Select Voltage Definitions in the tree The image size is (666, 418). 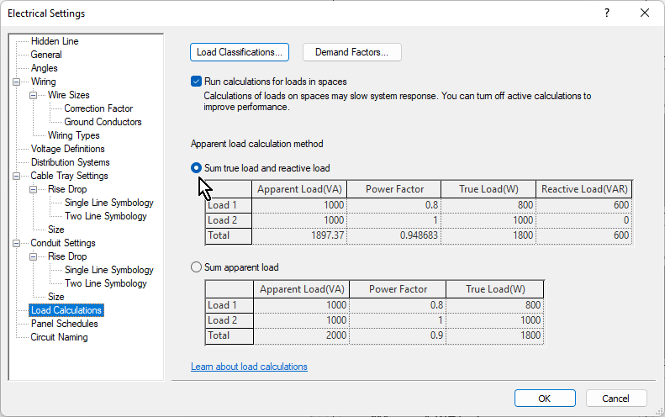(x=67, y=149)
